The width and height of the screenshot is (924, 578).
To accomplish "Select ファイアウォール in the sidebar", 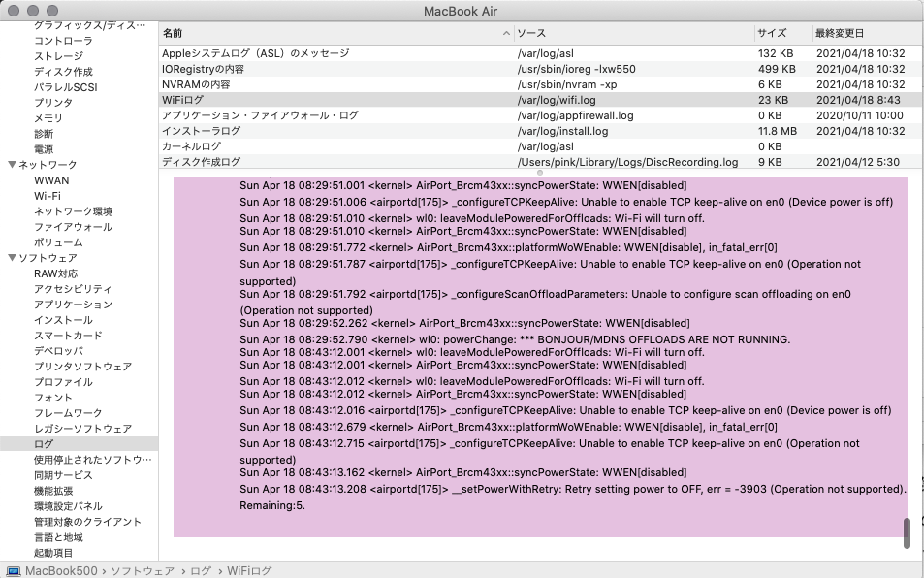I will coord(73,227).
